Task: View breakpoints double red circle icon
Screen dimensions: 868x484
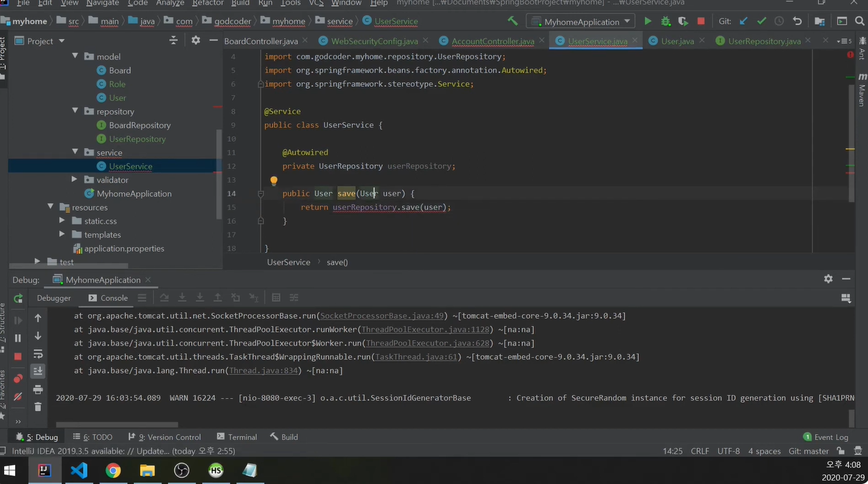Action: (x=18, y=378)
